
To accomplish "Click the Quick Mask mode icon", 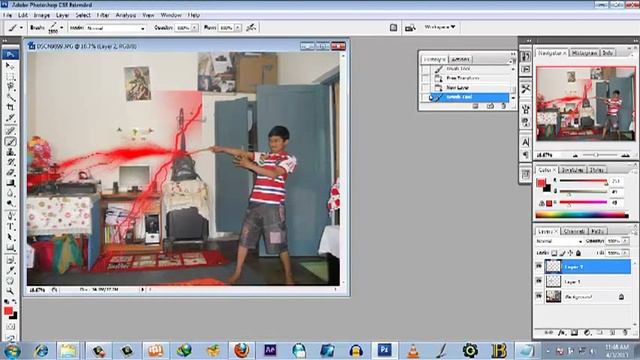I will pyautogui.click(x=10, y=327).
